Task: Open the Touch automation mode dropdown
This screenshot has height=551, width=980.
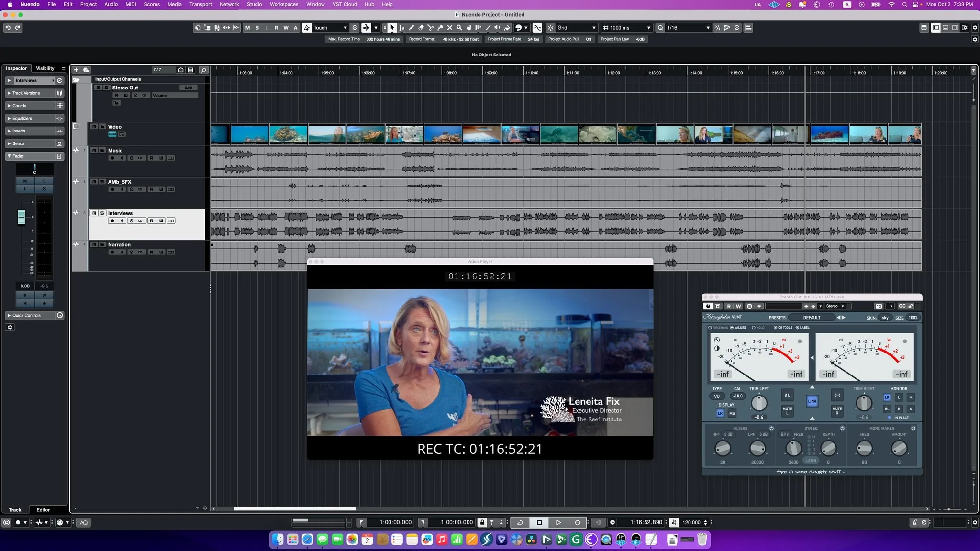Action: (x=330, y=28)
